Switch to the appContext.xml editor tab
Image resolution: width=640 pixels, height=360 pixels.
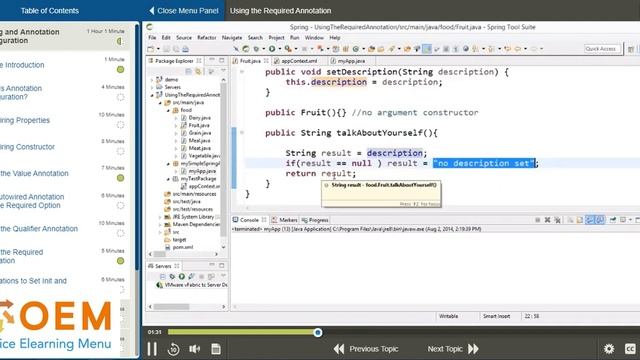(x=299, y=61)
